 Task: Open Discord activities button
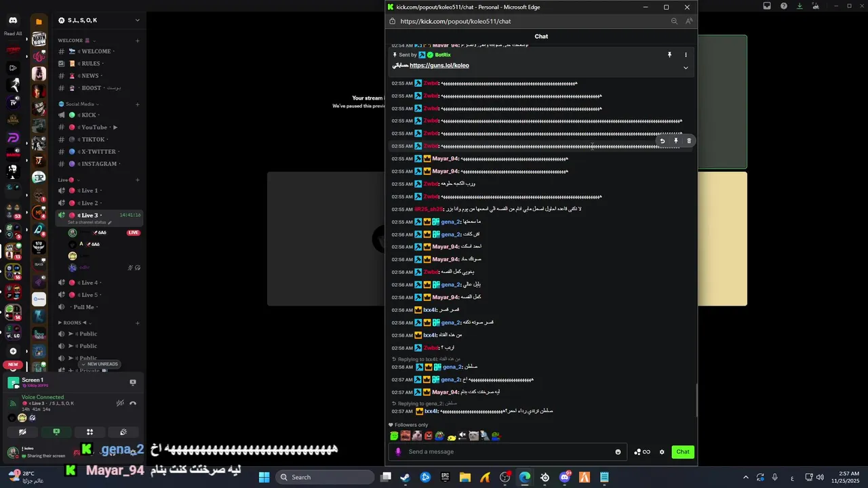[90, 432]
